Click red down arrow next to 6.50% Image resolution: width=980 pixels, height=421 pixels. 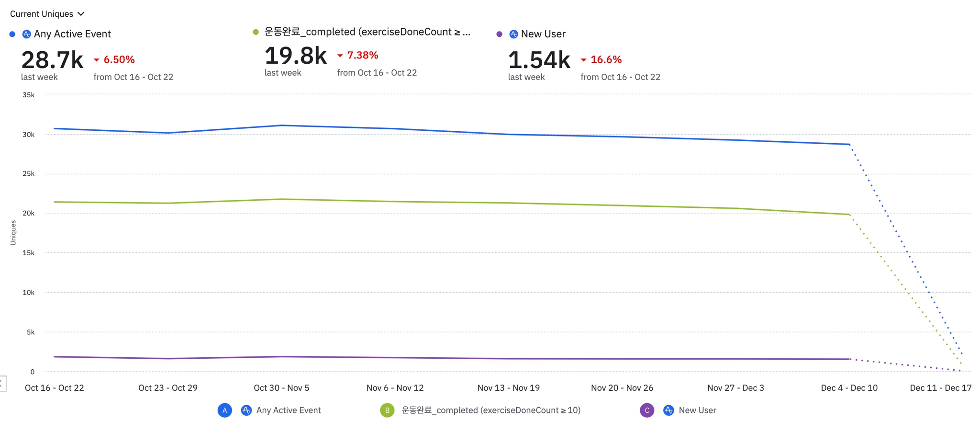click(96, 60)
